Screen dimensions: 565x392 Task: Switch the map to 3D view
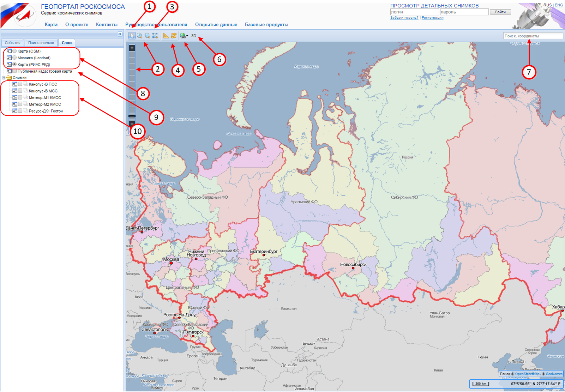[x=194, y=36]
